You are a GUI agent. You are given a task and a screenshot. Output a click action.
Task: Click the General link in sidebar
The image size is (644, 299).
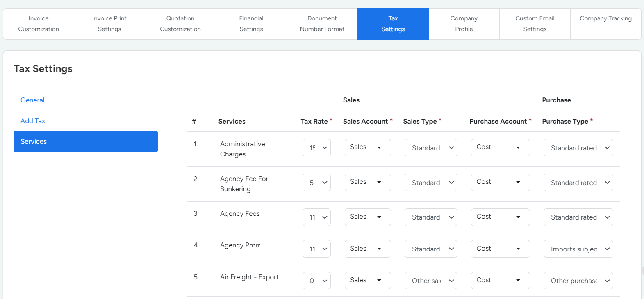click(32, 100)
